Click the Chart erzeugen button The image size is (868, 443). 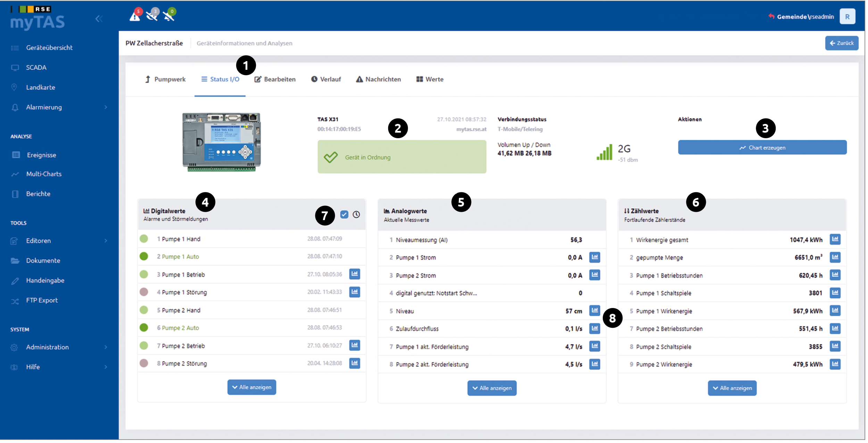tap(762, 148)
